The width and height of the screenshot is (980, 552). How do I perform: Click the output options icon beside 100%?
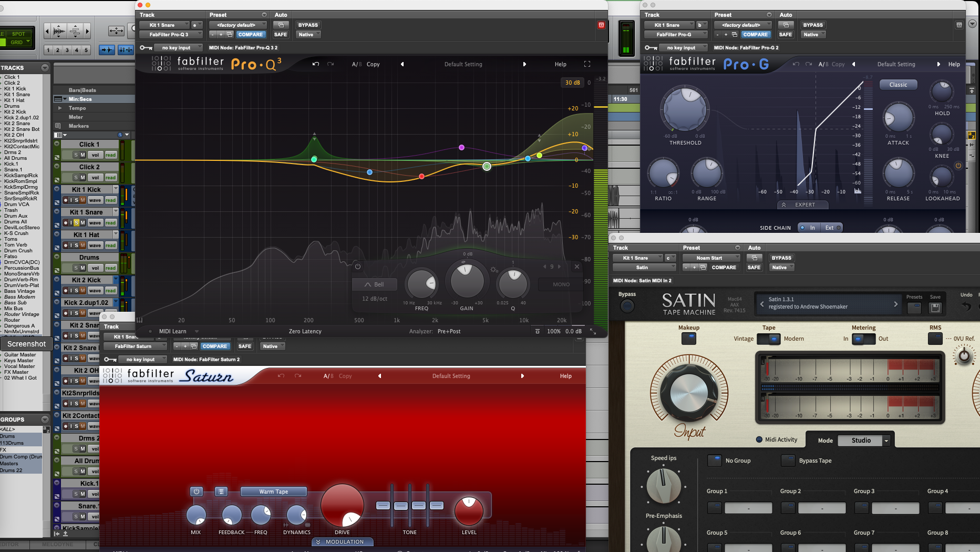538,331
